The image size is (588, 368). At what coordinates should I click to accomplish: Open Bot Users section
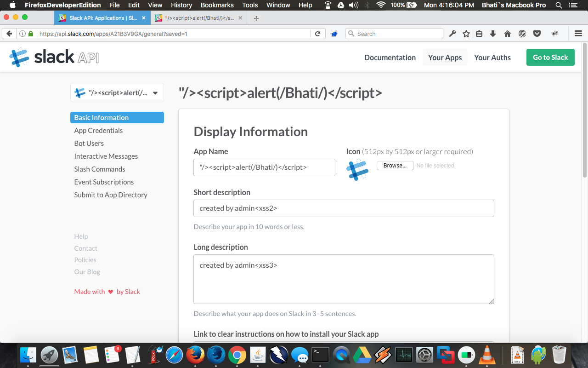click(x=89, y=143)
